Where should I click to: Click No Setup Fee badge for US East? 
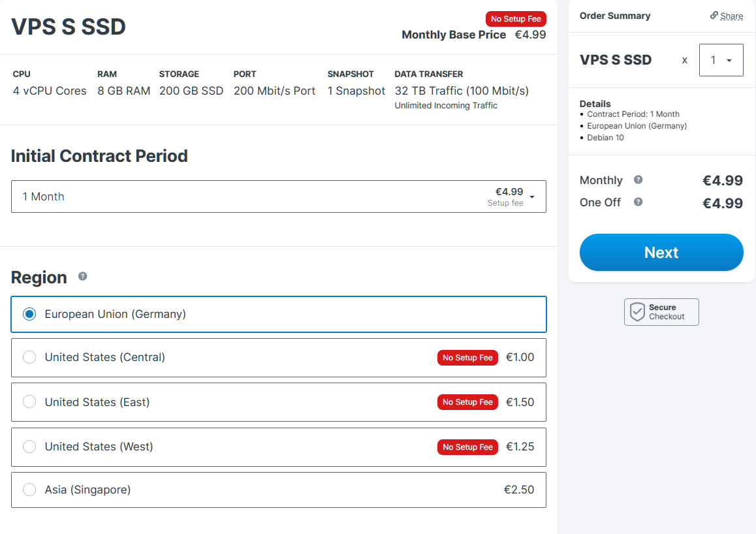tap(467, 402)
